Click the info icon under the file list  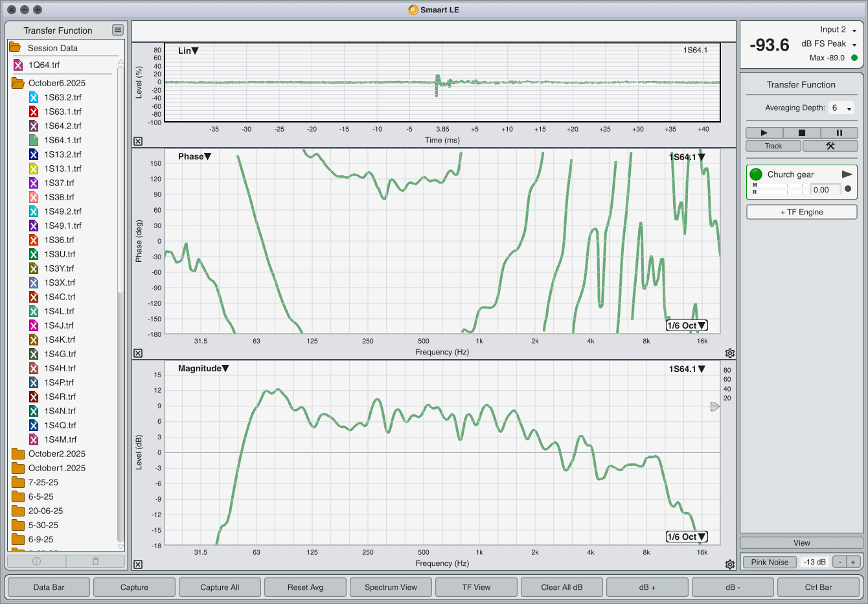point(37,561)
